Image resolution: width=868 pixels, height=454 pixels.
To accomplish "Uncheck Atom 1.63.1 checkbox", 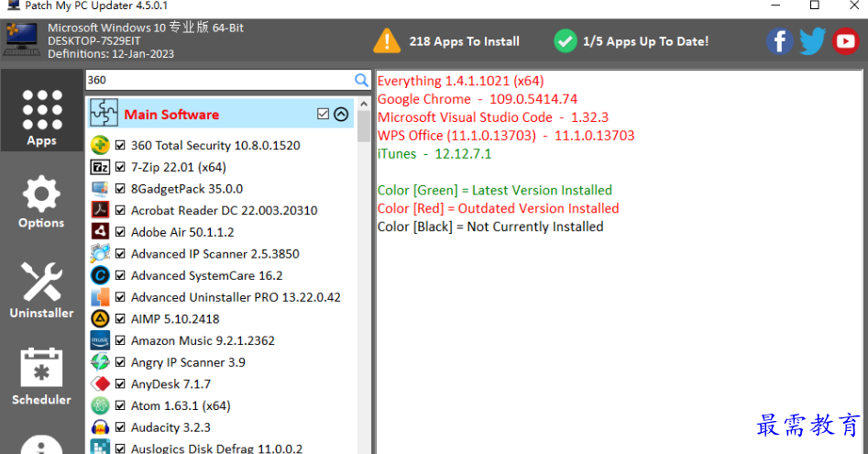I will 120,405.
